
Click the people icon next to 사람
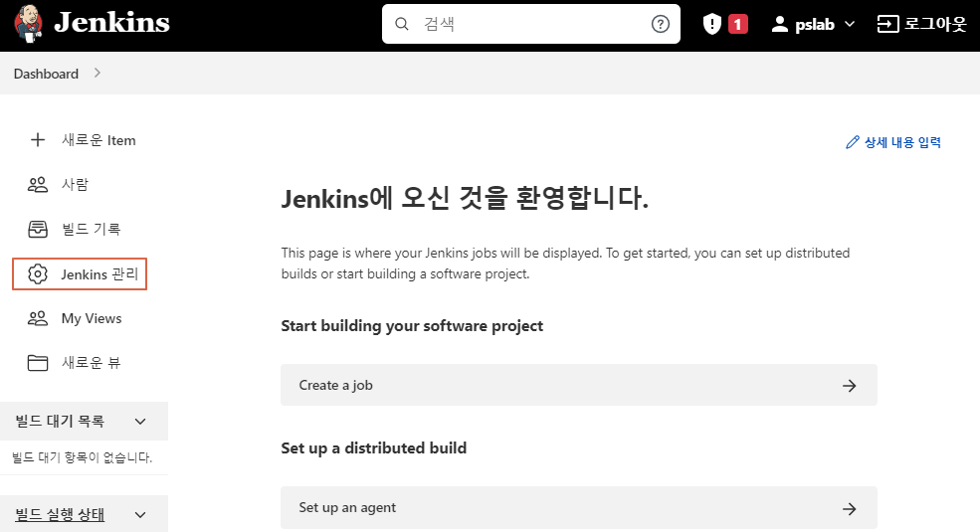click(x=38, y=184)
